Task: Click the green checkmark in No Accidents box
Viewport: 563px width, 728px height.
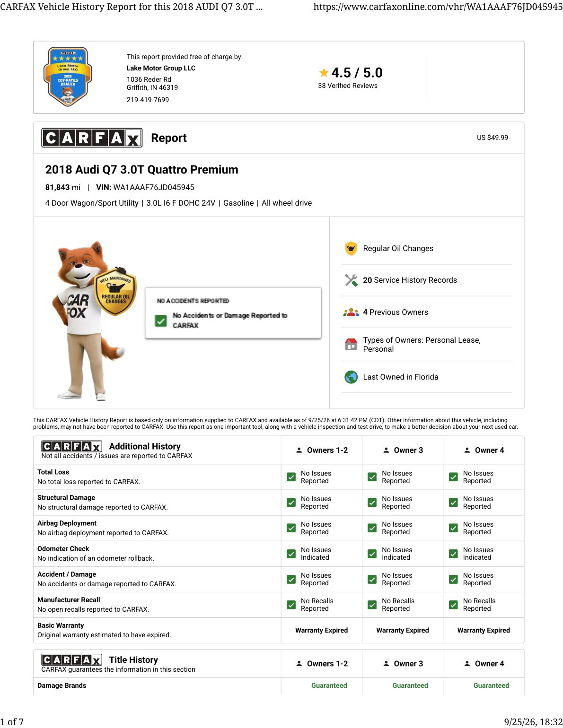Action: click(x=161, y=321)
